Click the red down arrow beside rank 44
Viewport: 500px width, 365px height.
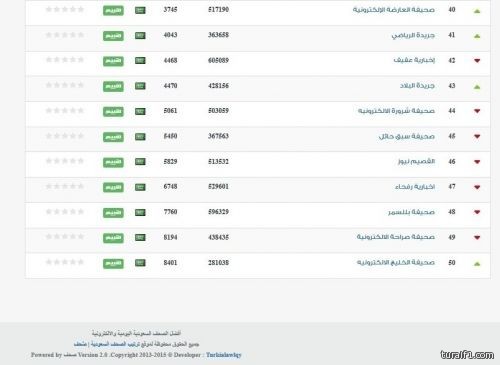click(x=477, y=111)
